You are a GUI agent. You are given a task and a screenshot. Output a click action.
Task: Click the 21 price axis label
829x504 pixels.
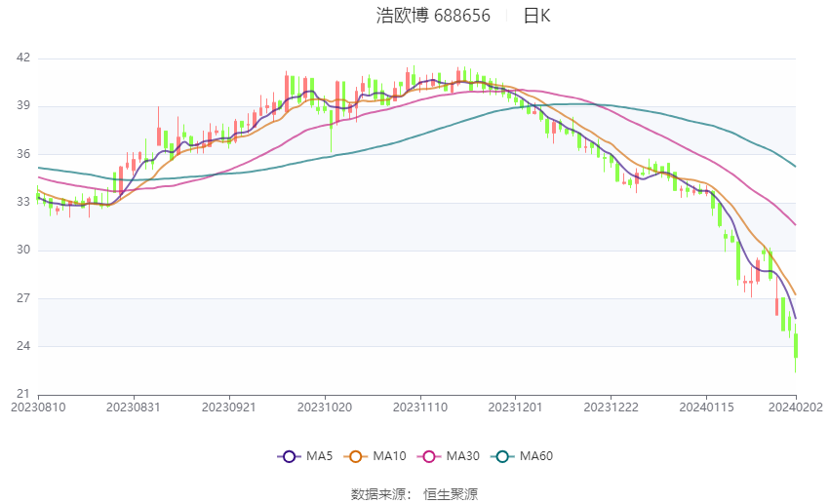pos(23,394)
